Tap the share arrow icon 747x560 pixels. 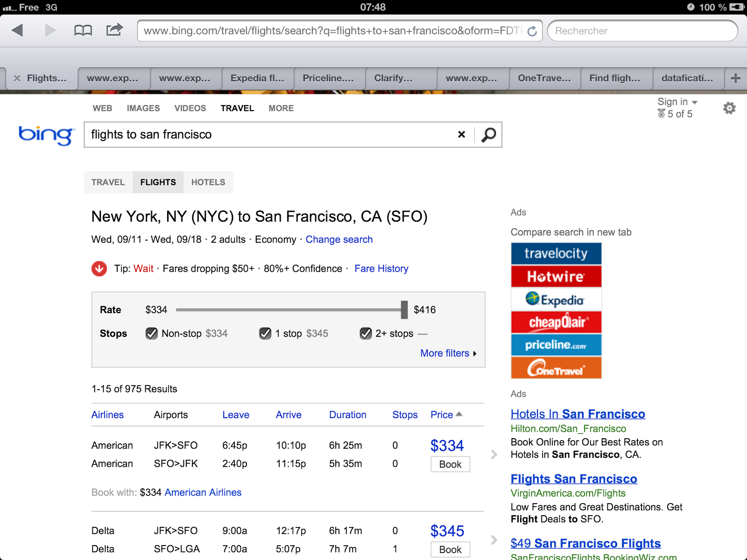(114, 29)
